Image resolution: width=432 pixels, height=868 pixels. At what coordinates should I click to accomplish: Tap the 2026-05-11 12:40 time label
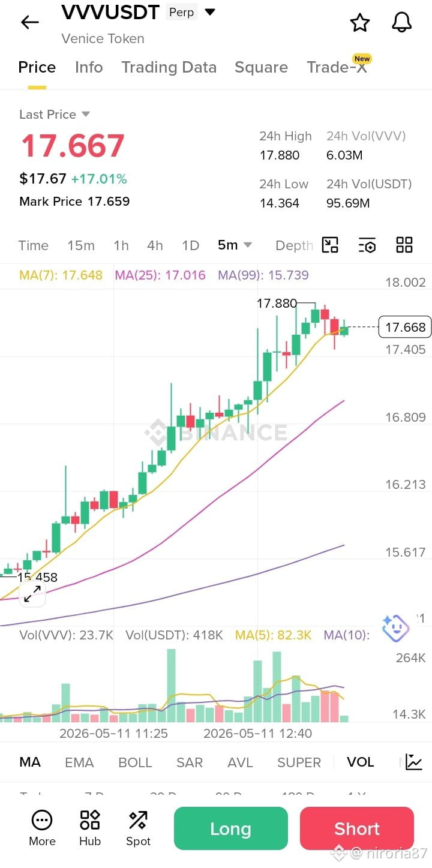pyautogui.click(x=257, y=733)
